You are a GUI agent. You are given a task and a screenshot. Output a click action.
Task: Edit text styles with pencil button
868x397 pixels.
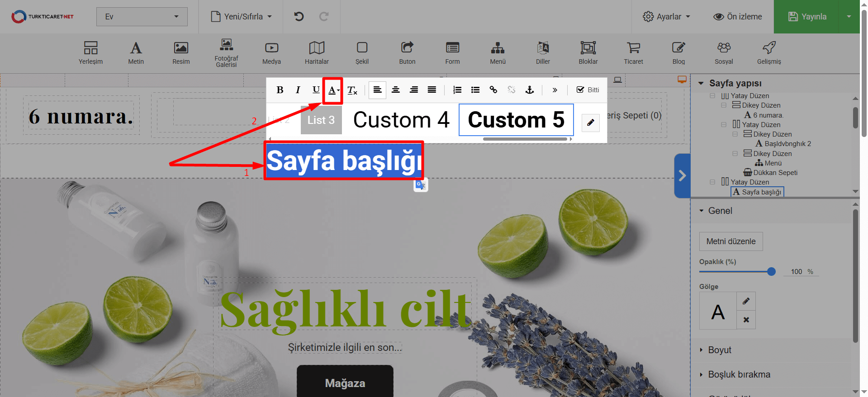tap(590, 123)
